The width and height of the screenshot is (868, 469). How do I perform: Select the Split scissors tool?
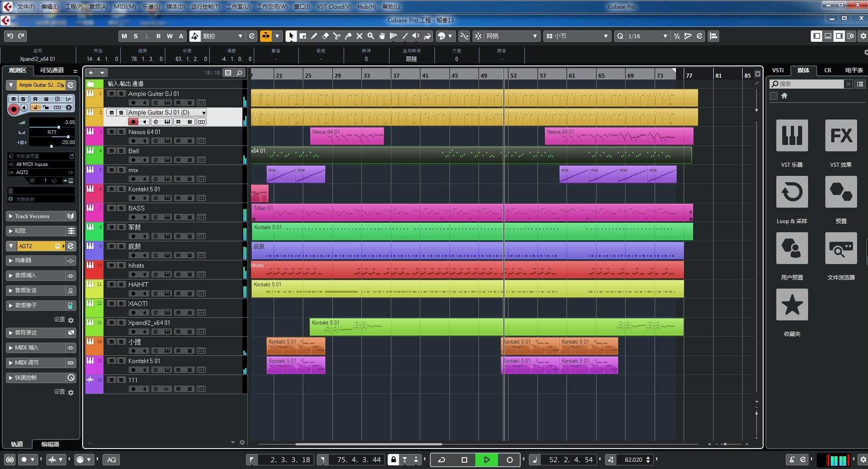337,36
